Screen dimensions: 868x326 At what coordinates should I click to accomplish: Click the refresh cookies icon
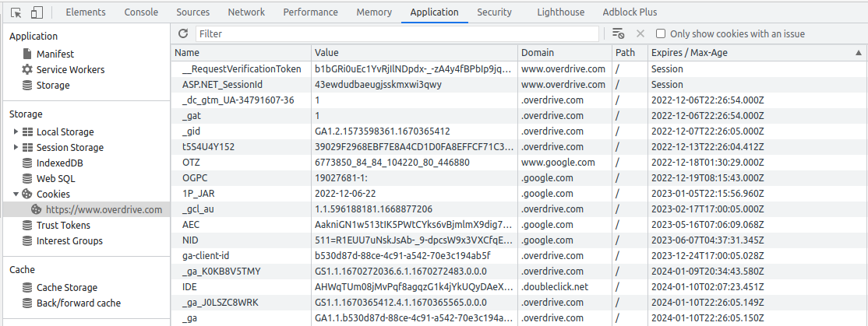pos(183,33)
